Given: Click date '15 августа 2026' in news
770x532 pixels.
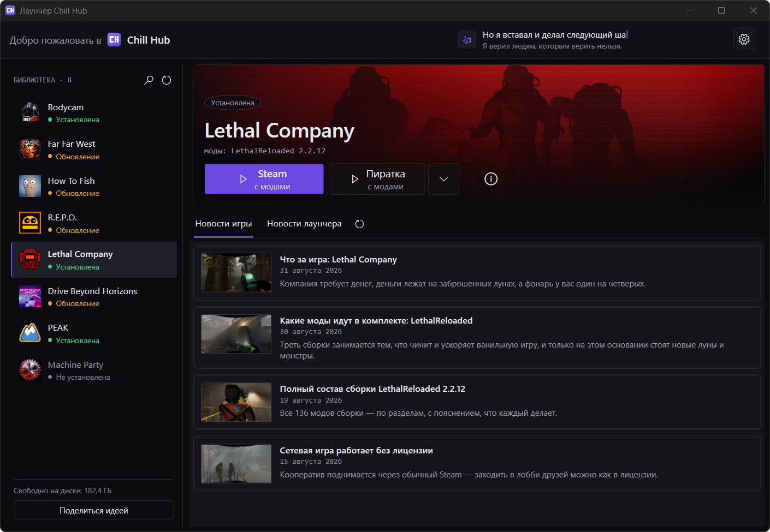Looking at the screenshot, I should (311, 462).
